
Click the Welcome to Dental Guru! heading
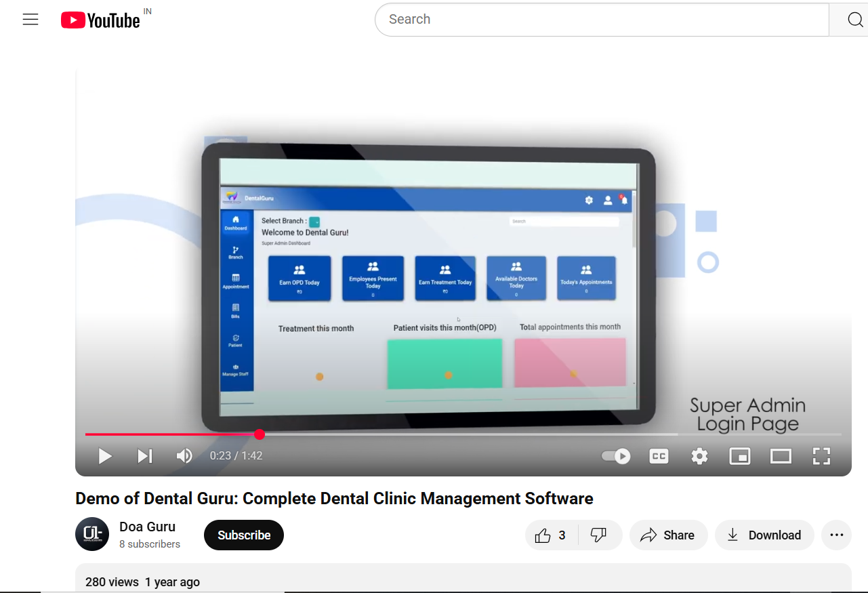[305, 232]
